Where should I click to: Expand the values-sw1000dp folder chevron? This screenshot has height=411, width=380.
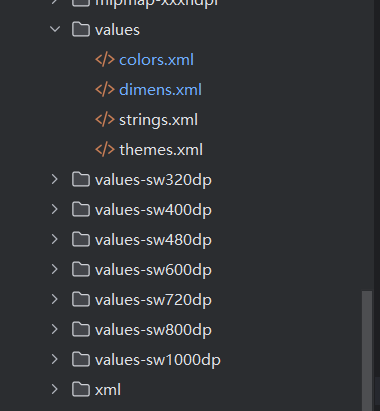[x=55, y=359]
